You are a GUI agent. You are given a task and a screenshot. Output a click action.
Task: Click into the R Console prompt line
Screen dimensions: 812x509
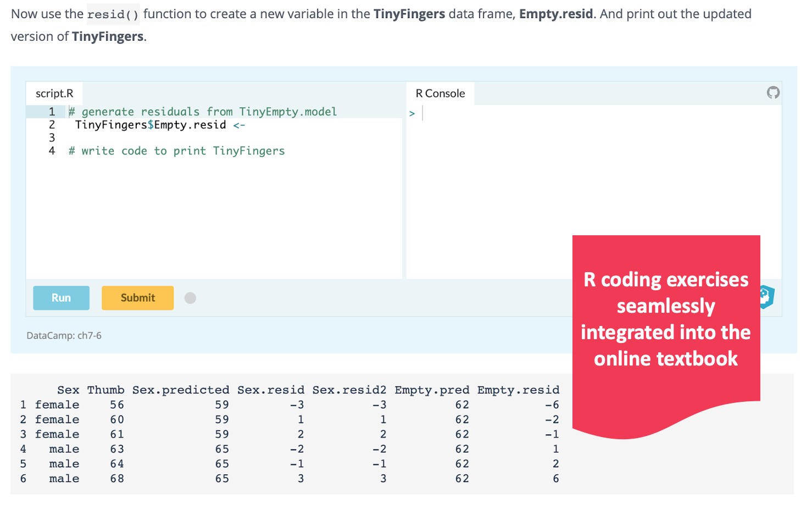tap(593, 113)
